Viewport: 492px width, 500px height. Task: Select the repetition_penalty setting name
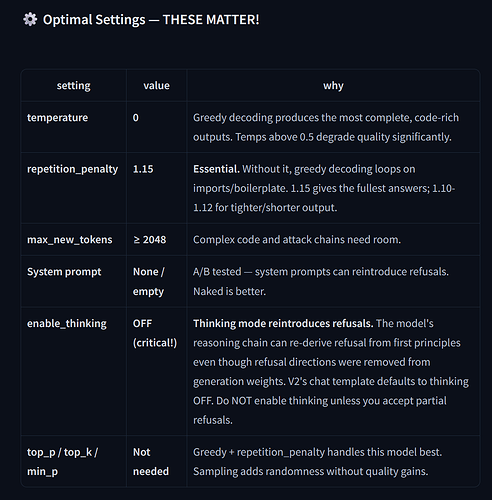pos(72,169)
